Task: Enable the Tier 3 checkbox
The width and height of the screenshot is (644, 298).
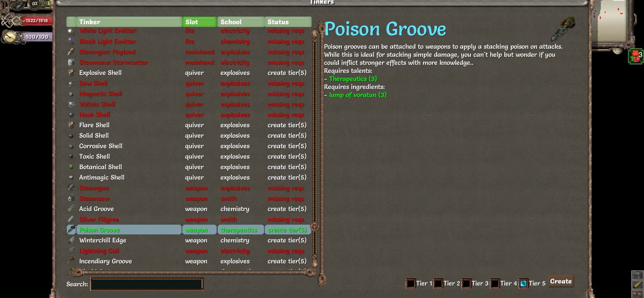Action: click(x=466, y=284)
